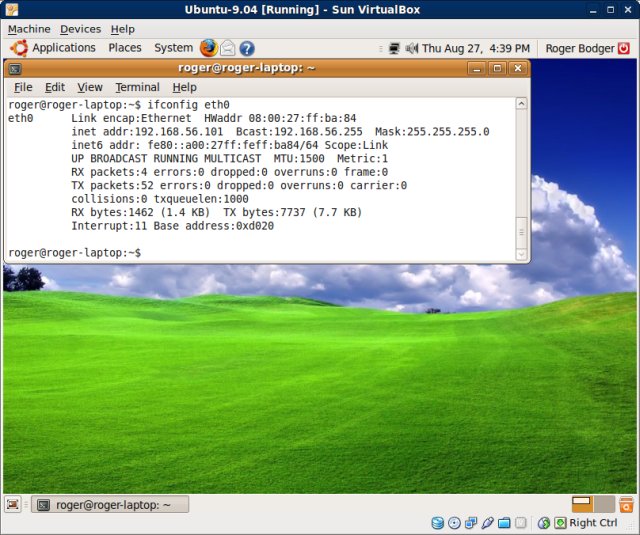Maximize the terminal window

[x=497, y=68]
